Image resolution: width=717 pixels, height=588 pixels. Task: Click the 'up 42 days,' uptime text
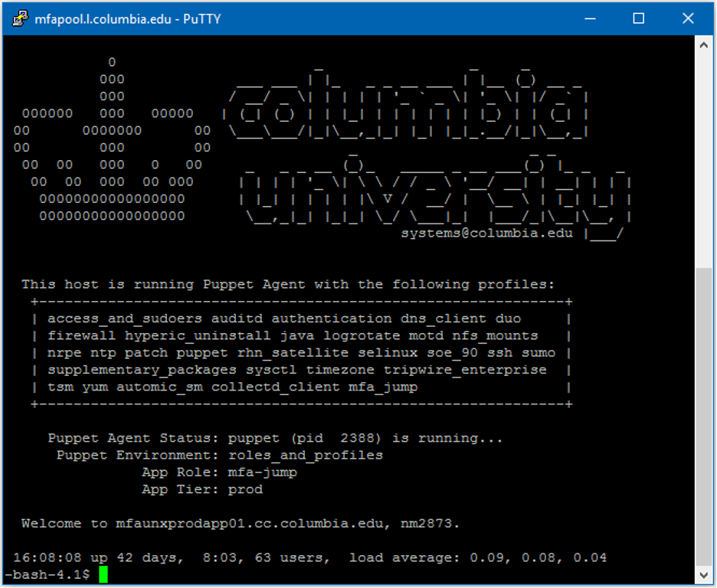pos(136,558)
